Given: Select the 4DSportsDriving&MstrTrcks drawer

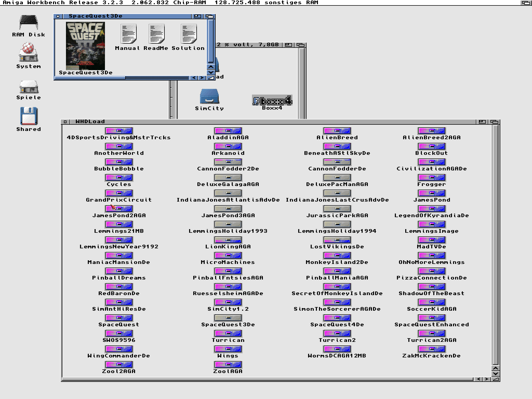Looking at the screenshot, I should 119,131.
